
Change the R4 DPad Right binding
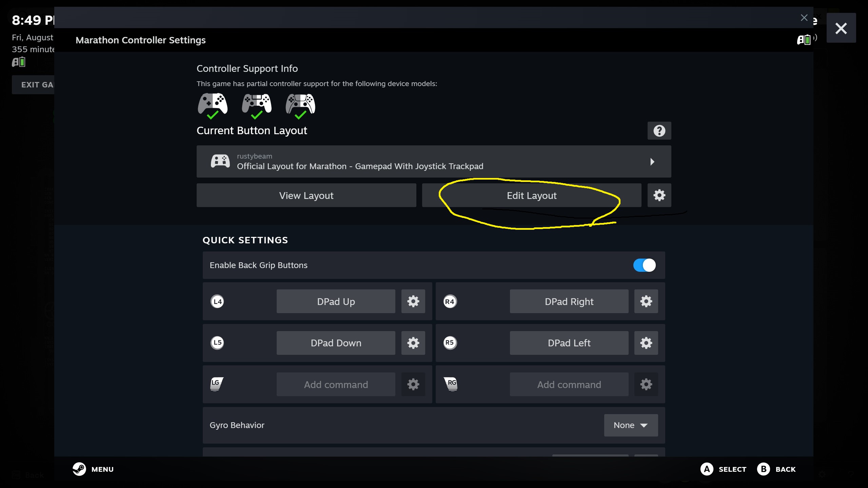point(569,301)
